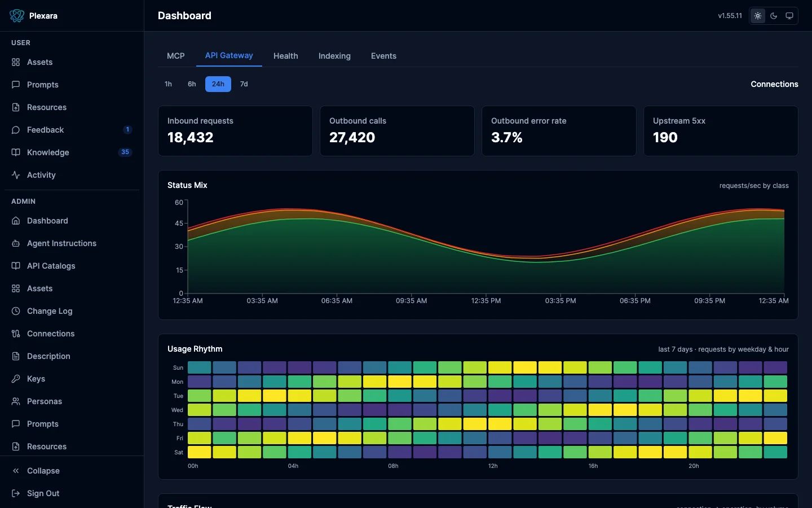
Task: Click the Connections link at top right
Action: coord(774,84)
